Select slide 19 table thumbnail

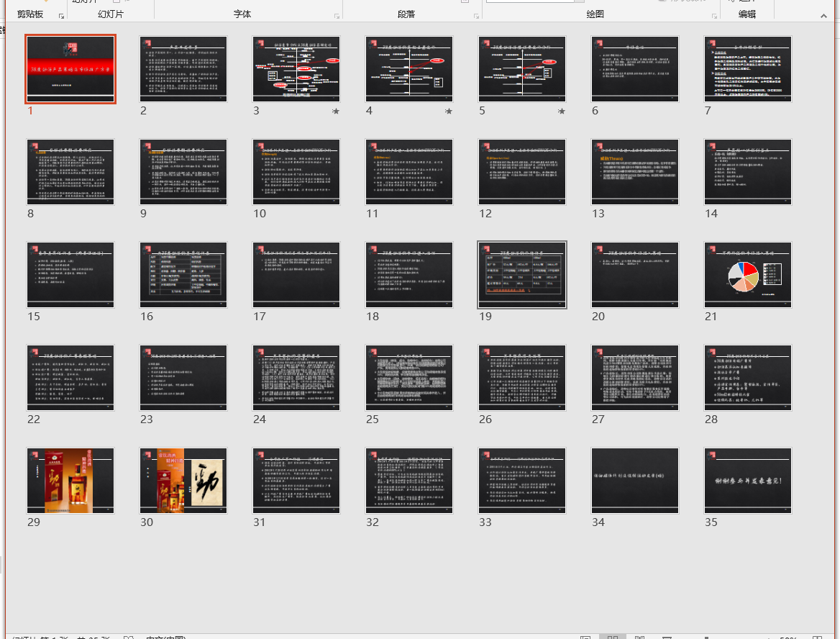[522, 275]
